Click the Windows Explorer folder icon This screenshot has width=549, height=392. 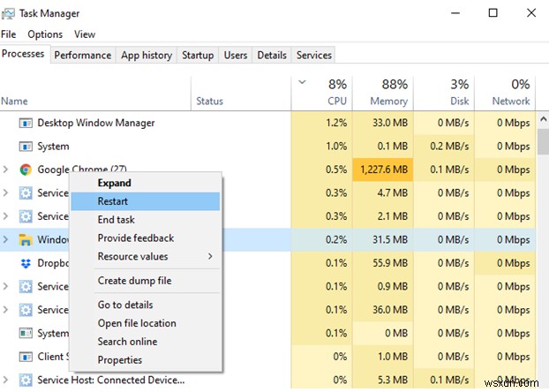click(26, 239)
